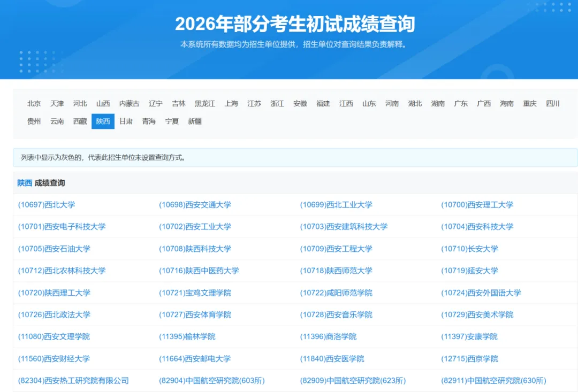Open (11396)商洛学院 link

(x=329, y=337)
